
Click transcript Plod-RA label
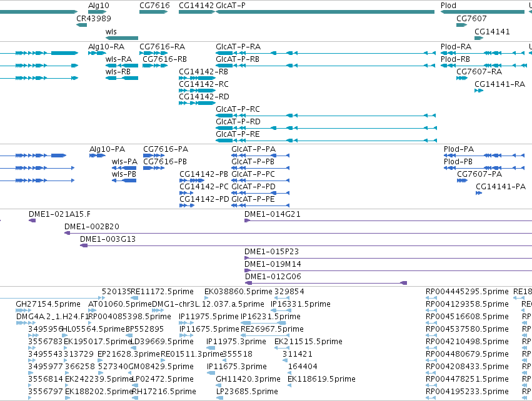[456, 47]
